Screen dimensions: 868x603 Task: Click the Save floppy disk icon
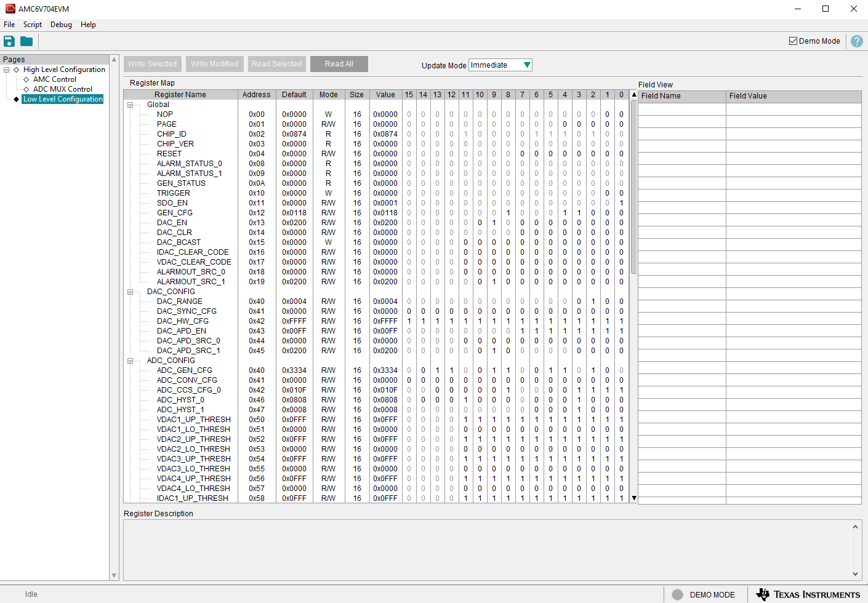tap(9, 41)
